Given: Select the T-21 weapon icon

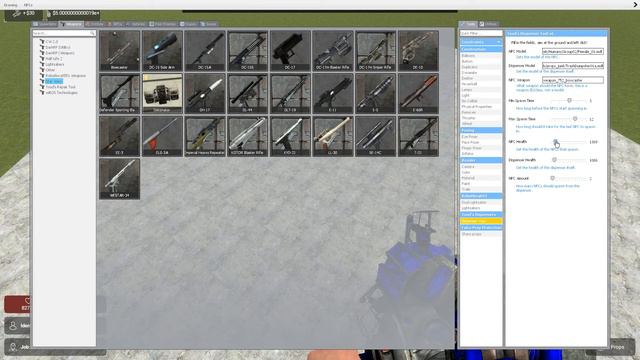Looking at the screenshot, I should click(418, 136).
